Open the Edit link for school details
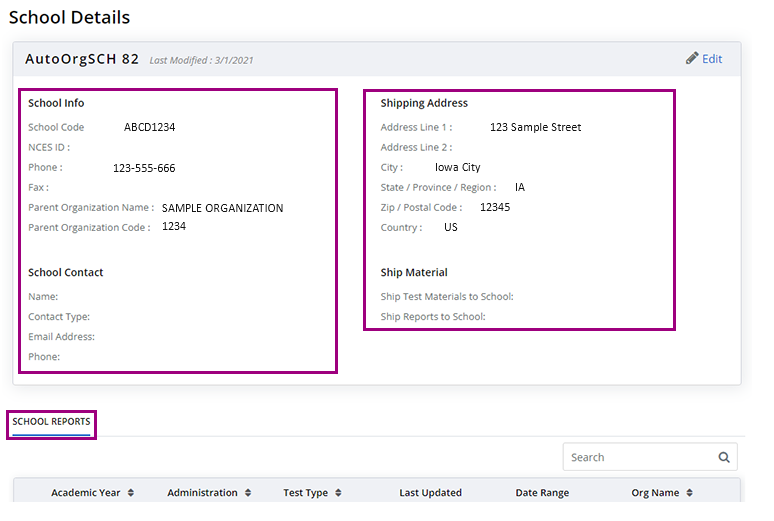Viewport: 774px width, 521px height. [712, 59]
